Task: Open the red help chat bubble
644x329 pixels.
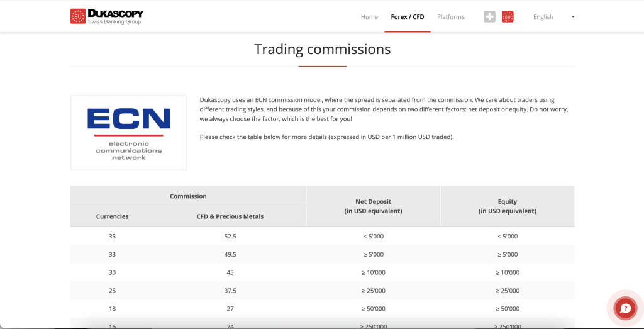Action: point(625,308)
